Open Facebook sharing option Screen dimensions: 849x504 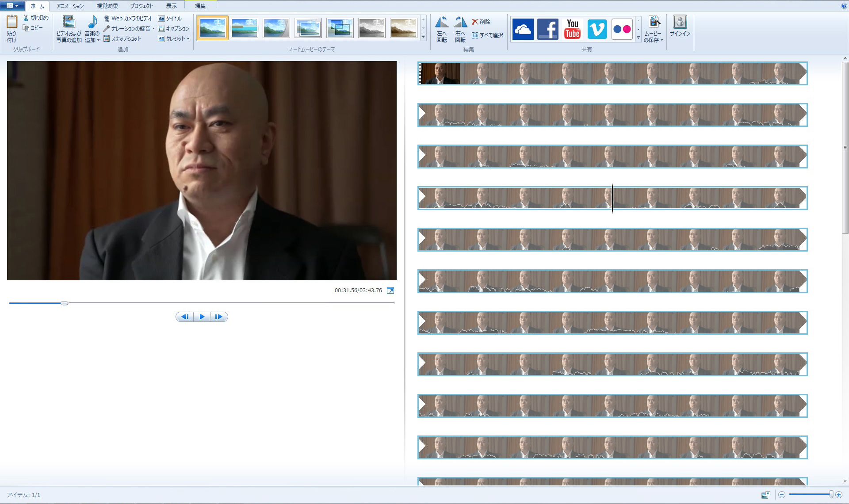[x=547, y=29]
